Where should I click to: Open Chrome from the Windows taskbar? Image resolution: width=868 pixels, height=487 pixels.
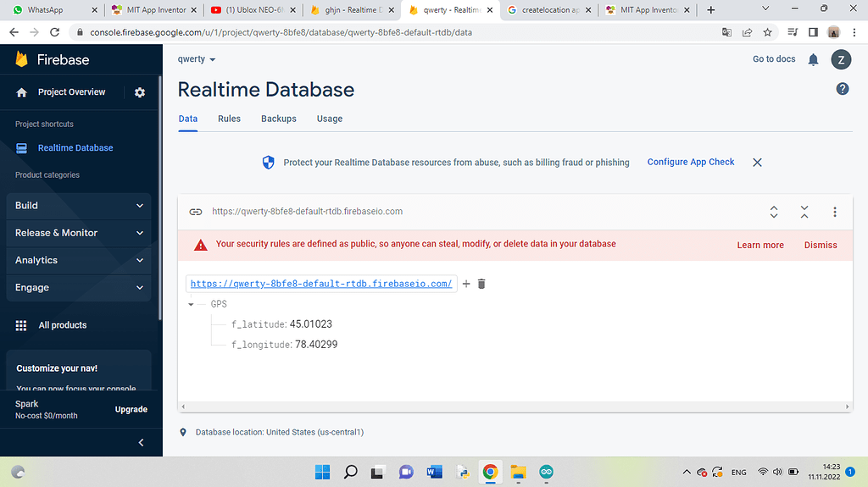(x=490, y=472)
